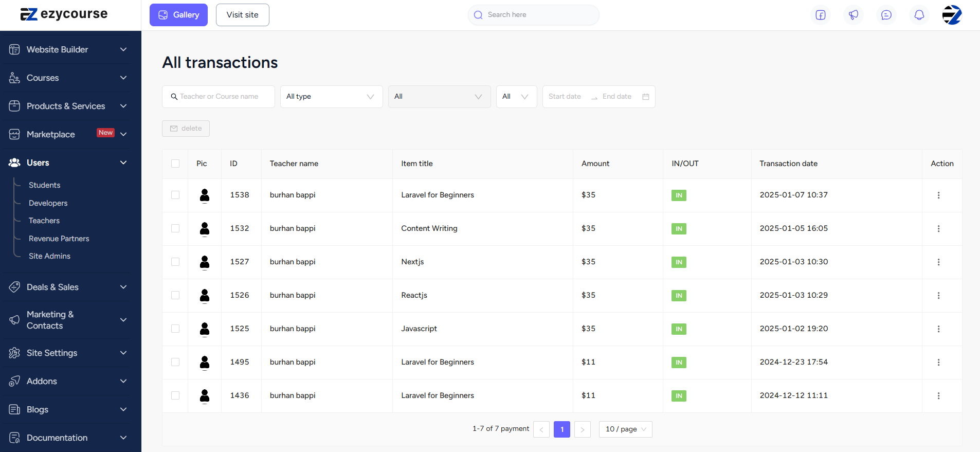Viewport: 980px width, 452px height.
Task: Click the avatar picture in row 1527
Action: (x=205, y=262)
